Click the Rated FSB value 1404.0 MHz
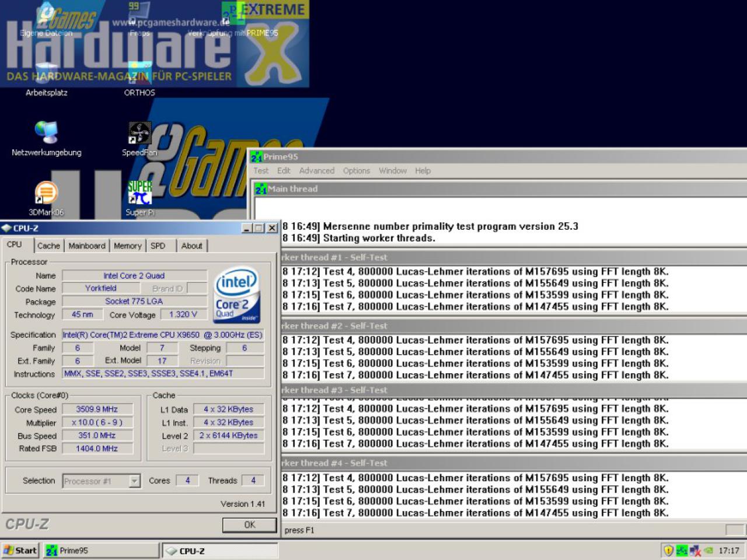 [x=97, y=449]
